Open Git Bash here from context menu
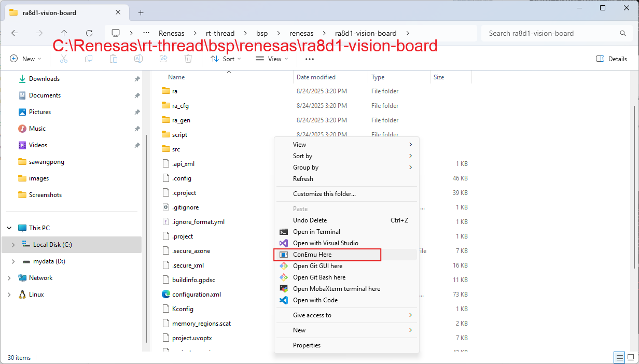This screenshot has height=364, width=639. tap(319, 277)
